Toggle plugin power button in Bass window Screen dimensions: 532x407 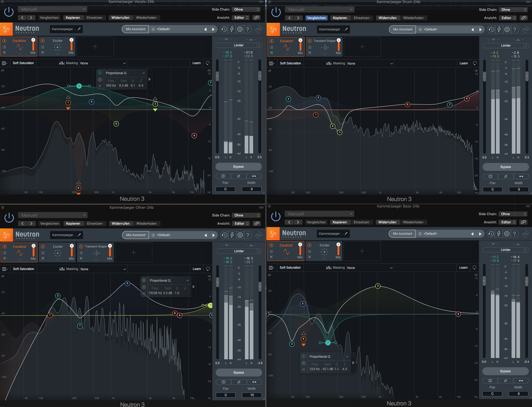[x=276, y=216]
